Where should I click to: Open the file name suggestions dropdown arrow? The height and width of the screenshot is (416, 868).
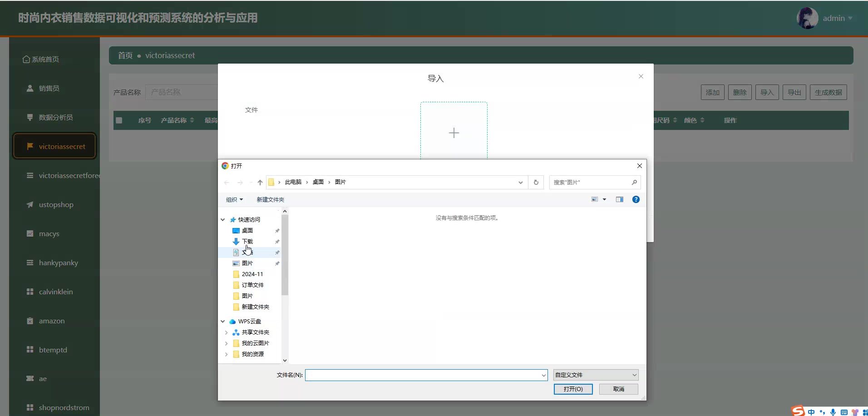point(543,375)
